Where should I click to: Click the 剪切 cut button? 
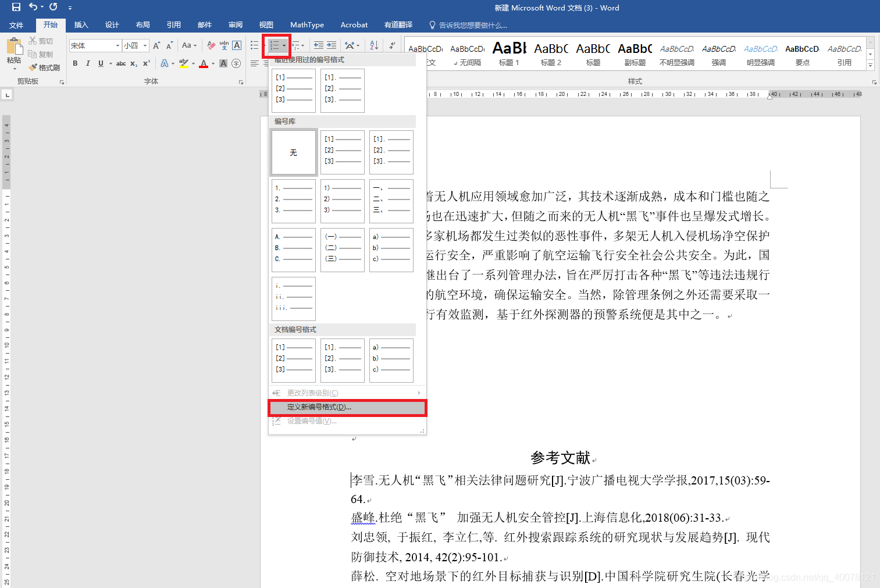point(41,41)
